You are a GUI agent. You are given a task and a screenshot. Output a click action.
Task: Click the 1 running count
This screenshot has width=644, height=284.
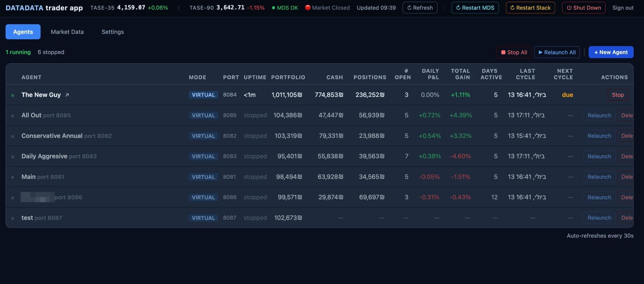click(x=18, y=52)
